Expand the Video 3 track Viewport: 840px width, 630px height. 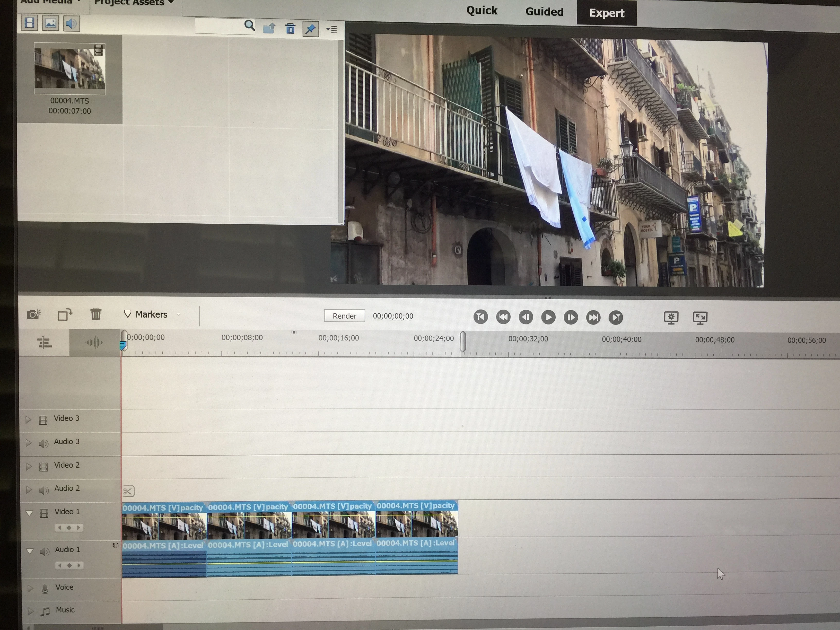click(x=28, y=419)
